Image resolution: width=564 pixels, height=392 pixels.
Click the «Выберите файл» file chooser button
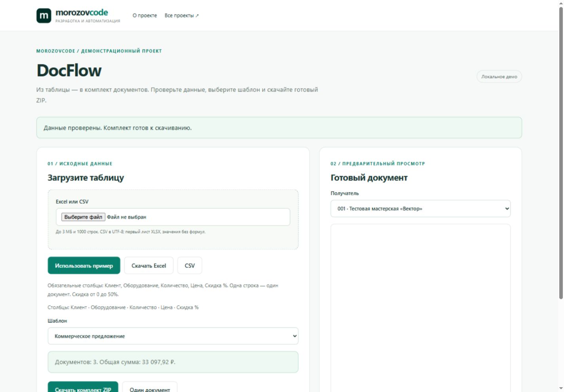coord(83,217)
